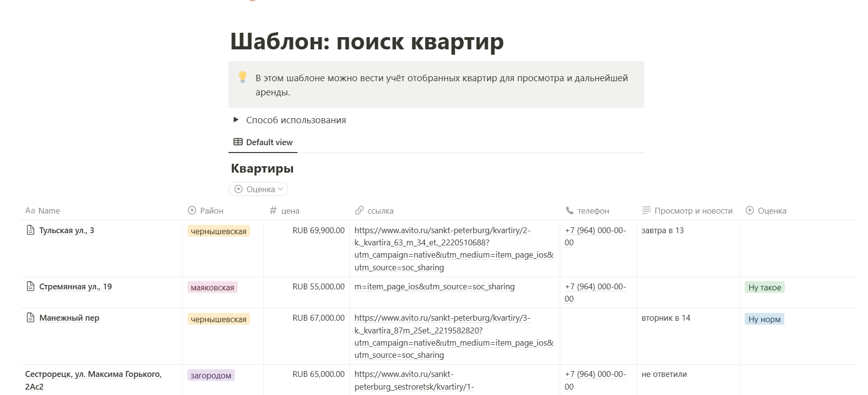Click the phone icon in телефон header
This screenshot has width=868, height=395.
click(570, 210)
